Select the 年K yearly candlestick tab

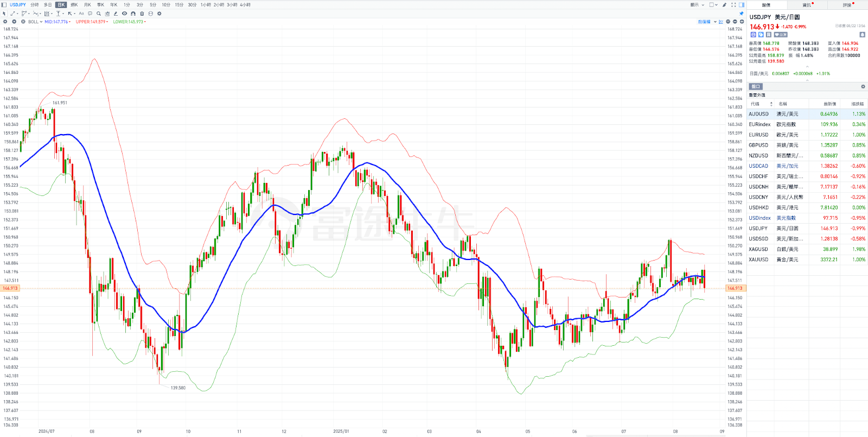click(113, 5)
